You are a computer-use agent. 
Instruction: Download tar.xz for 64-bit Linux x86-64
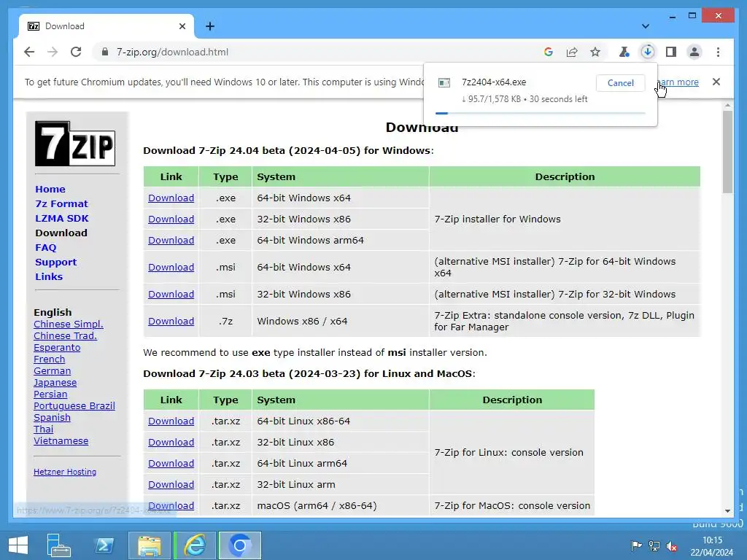171,421
